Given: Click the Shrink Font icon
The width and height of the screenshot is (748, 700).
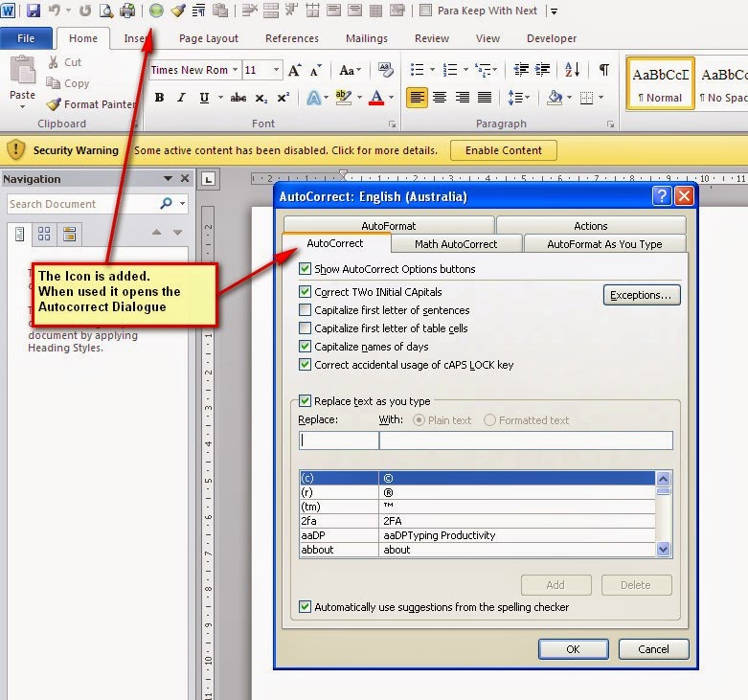Looking at the screenshot, I should click(x=315, y=71).
